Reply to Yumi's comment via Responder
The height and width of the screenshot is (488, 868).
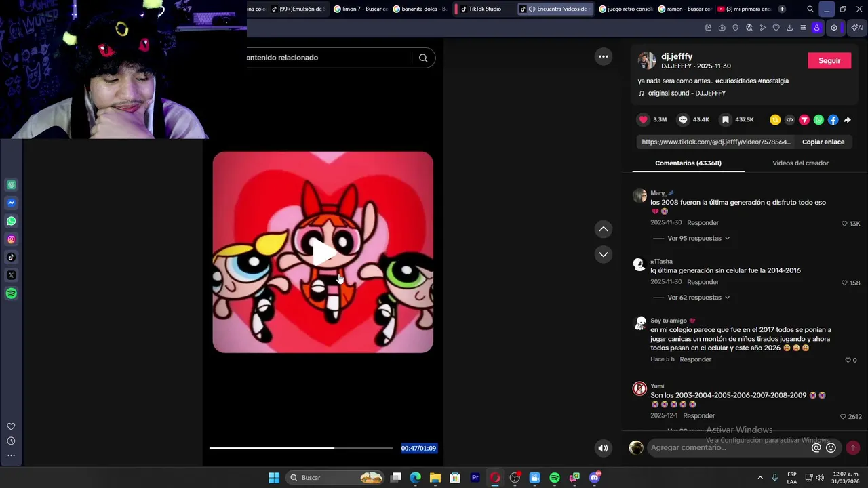[698, 415]
